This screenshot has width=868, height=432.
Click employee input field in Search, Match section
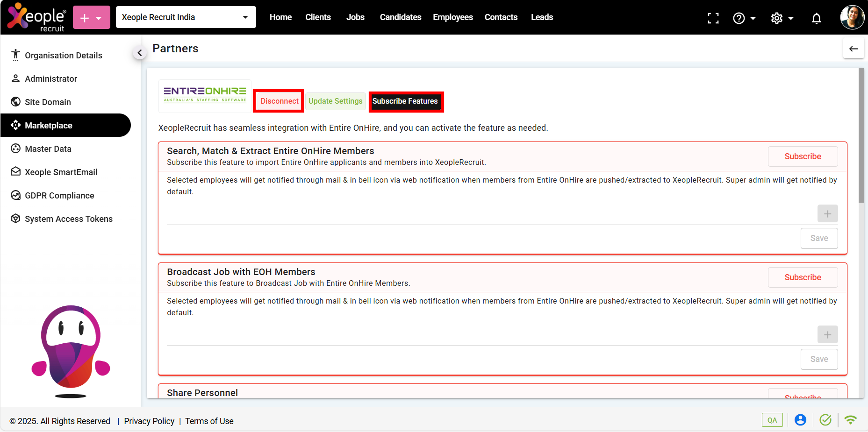point(491,215)
